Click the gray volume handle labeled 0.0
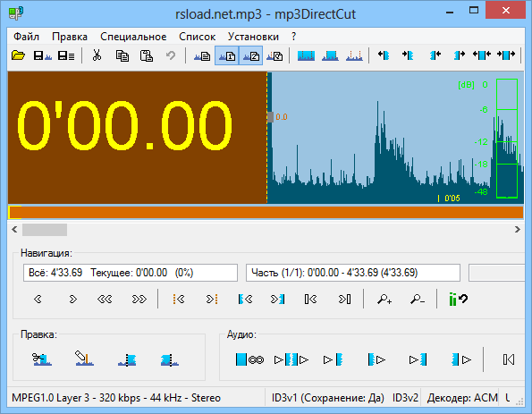 pos(270,117)
